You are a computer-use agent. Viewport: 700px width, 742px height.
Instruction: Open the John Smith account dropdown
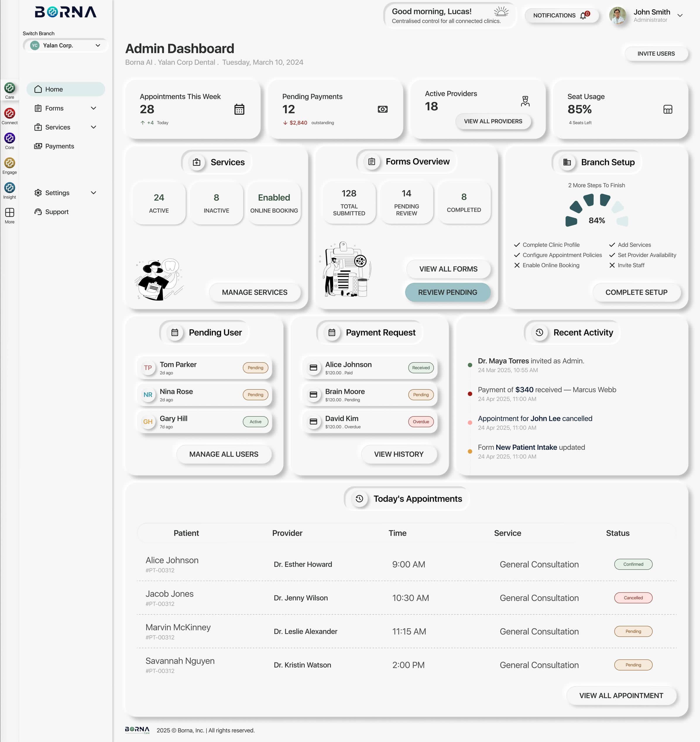(680, 16)
